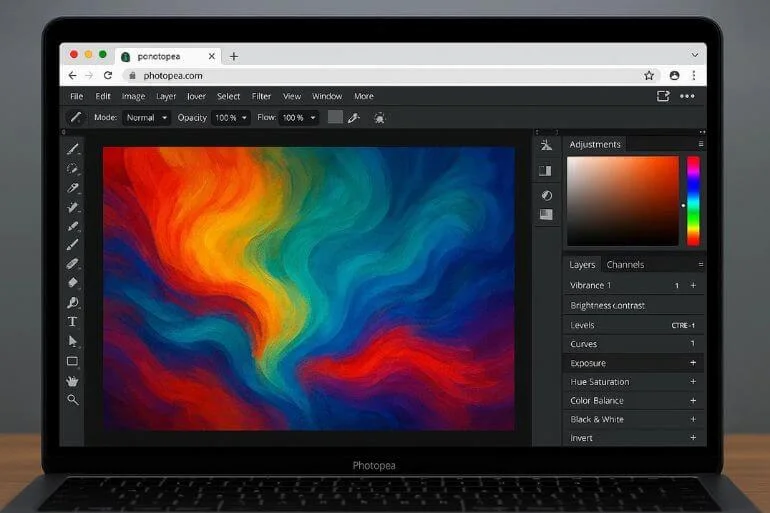
Task: Click the gray color swatch in options bar
Action: click(x=335, y=117)
